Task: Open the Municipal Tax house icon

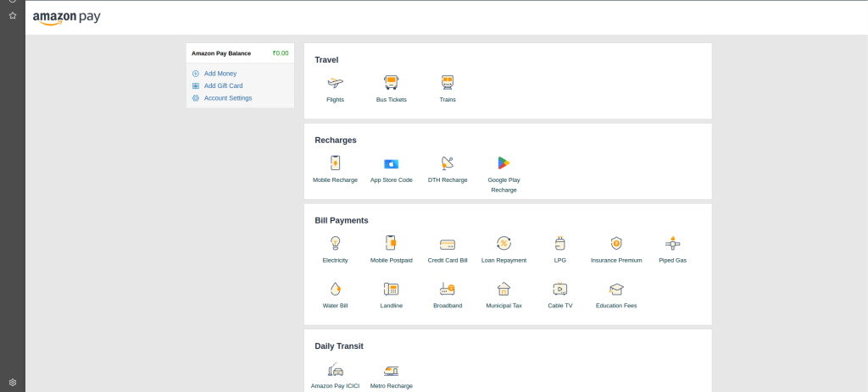Action: click(504, 289)
